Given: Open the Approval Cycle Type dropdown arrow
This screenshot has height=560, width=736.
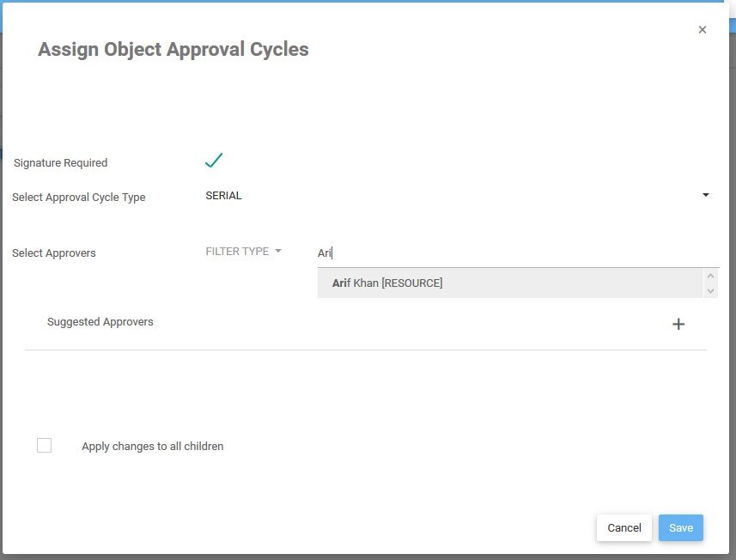Looking at the screenshot, I should 706,195.
